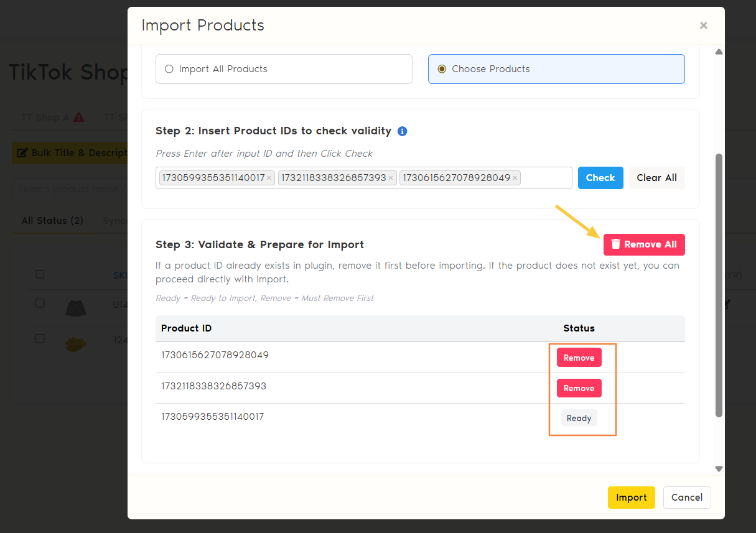Open the All Status (2) tab
The height and width of the screenshot is (533, 756).
52,221
